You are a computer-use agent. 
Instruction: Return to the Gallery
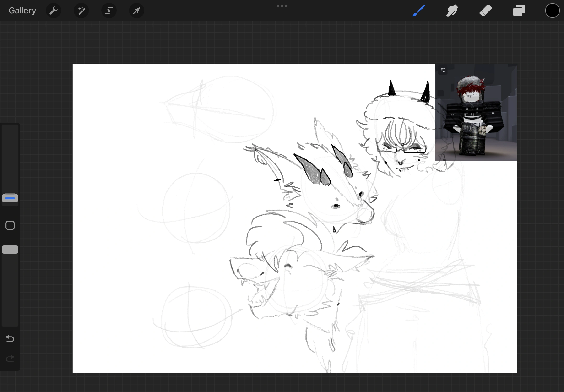tap(22, 10)
